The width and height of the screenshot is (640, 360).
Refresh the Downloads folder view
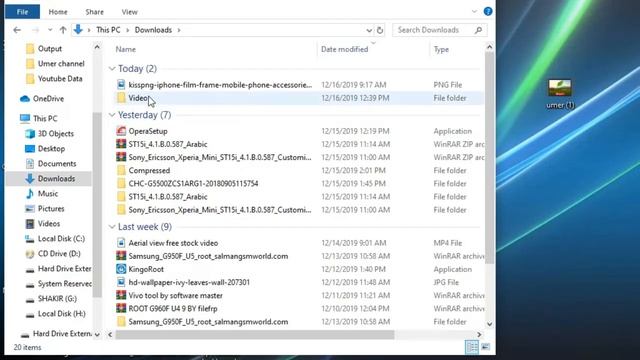(380, 30)
